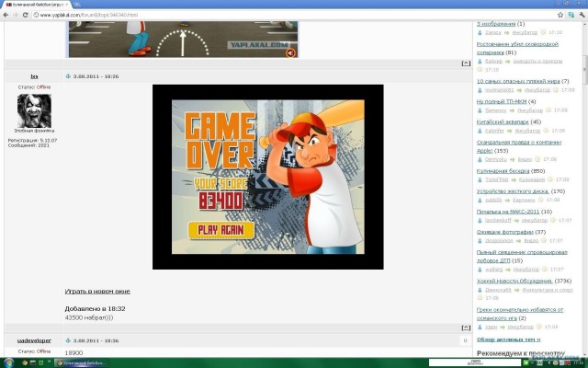
Task: Click the clock icon under the Скандальная правда topic
Action: pyautogui.click(x=537, y=159)
